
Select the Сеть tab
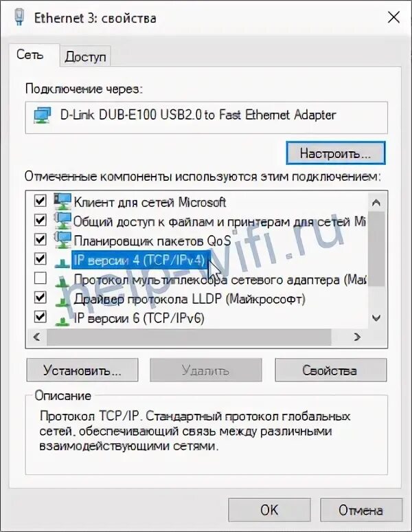30,54
